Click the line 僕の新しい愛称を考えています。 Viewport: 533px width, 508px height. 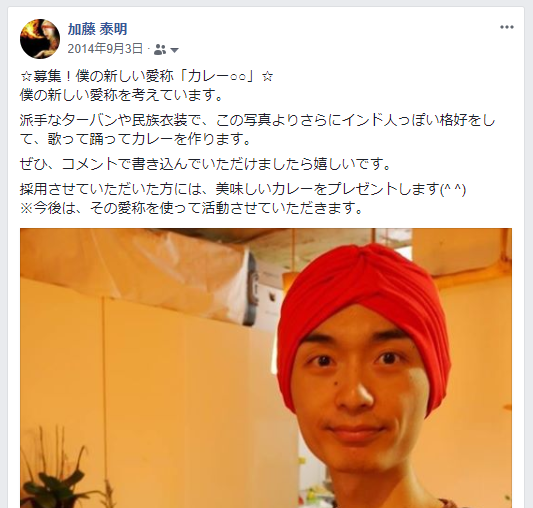[x=121, y=95]
